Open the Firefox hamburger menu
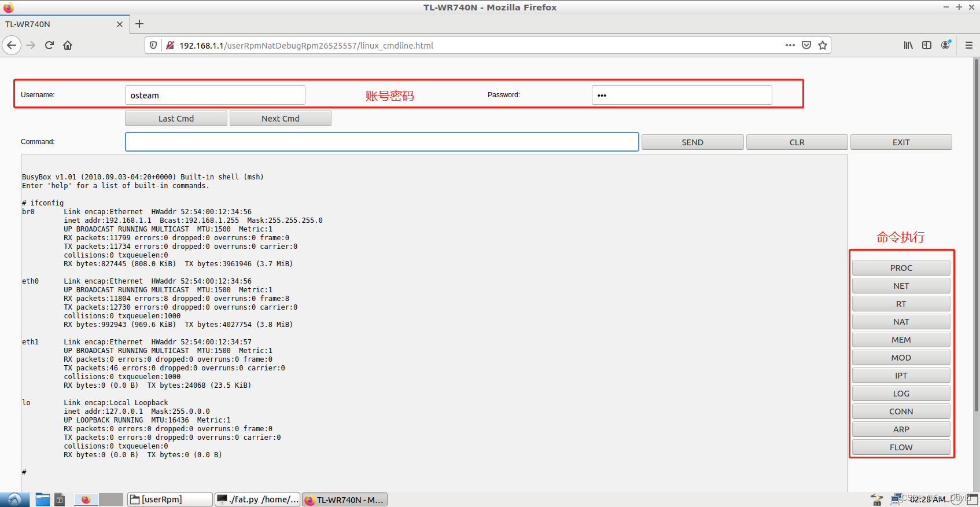The image size is (980, 507). pyautogui.click(x=969, y=45)
